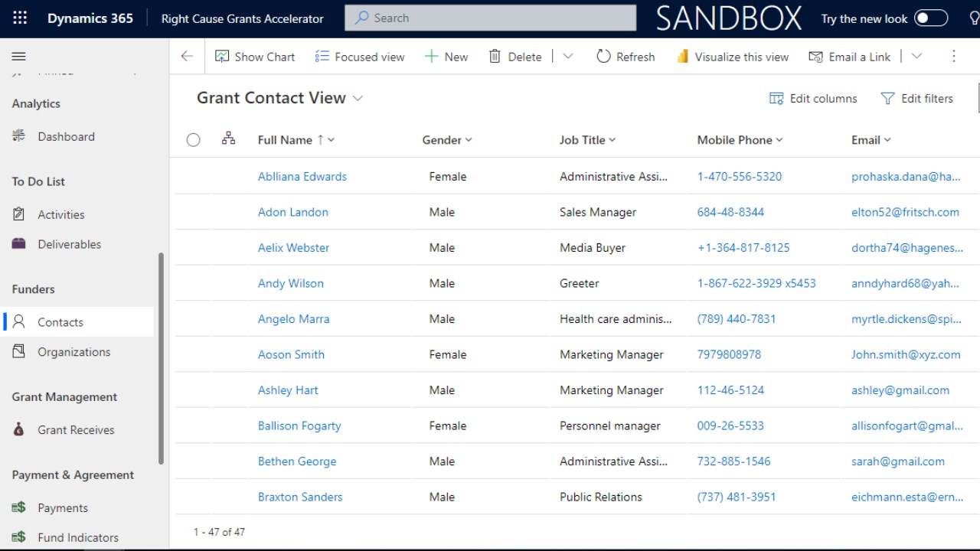Image resolution: width=980 pixels, height=551 pixels.
Task: Expand the Delete options dropdown arrow
Action: click(x=568, y=56)
